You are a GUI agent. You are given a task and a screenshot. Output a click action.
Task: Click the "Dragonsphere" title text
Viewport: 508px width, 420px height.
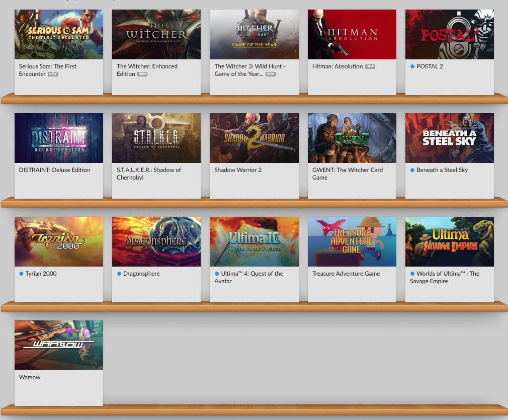coord(141,274)
